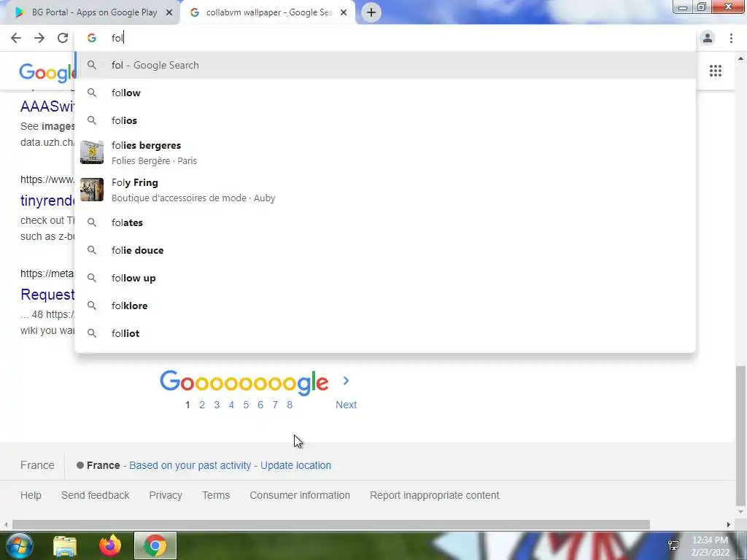This screenshot has height=560, width=747.
Task: Click 'Based on your past activity' link
Action: (190, 465)
